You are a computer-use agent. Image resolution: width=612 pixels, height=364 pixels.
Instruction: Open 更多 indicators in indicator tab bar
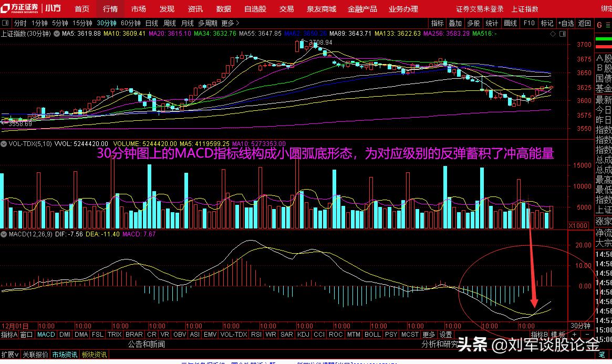(429, 335)
